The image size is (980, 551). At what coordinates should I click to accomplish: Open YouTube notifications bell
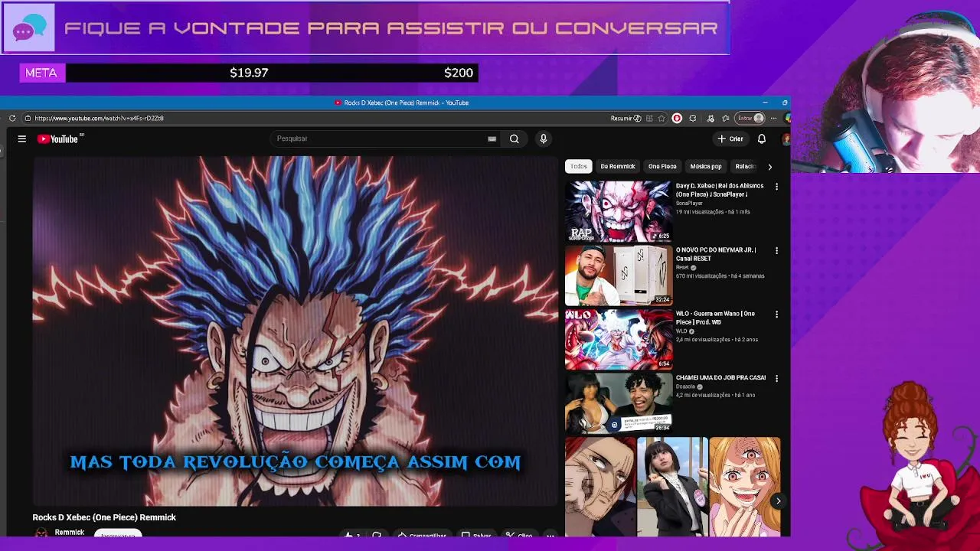click(x=762, y=139)
